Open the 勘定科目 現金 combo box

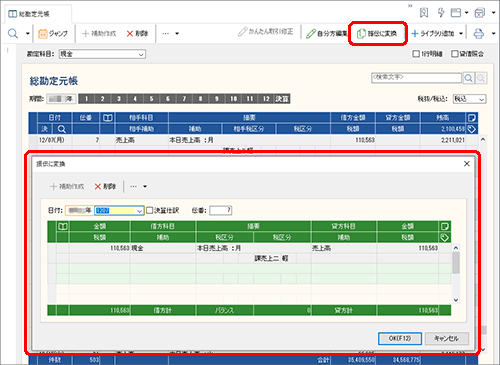tap(102, 54)
